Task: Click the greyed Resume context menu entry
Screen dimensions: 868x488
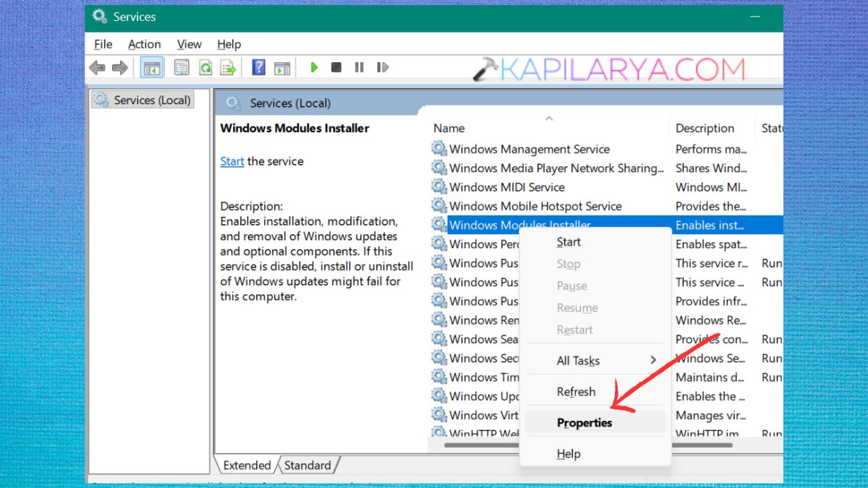Action: click(595, 308)
